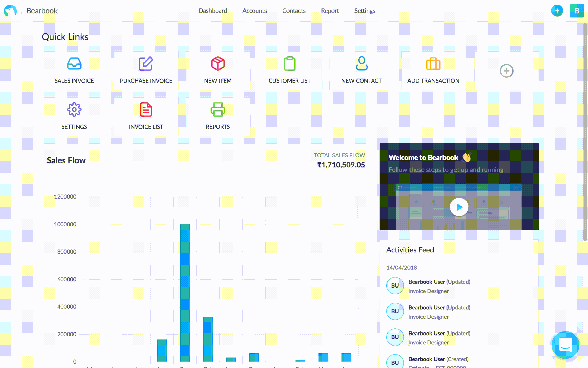Click the tallest bar in Sales Flow chart

coord(185,293)
